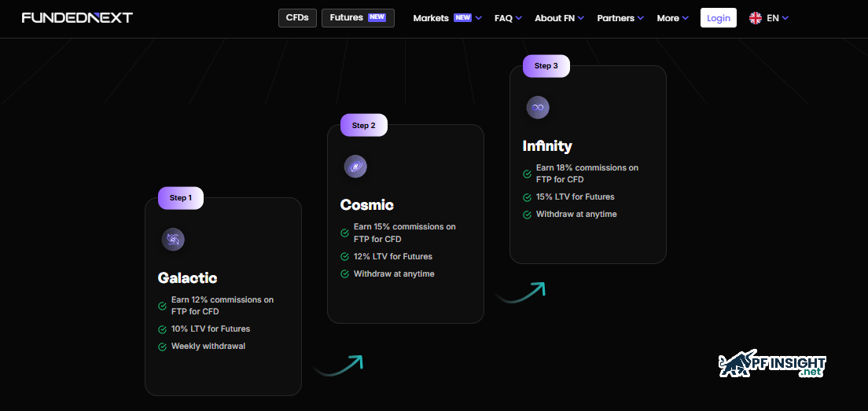Click the arrow from Cosmic to Infinity
This screenshot has width=868, height=411.
[520, 292]
